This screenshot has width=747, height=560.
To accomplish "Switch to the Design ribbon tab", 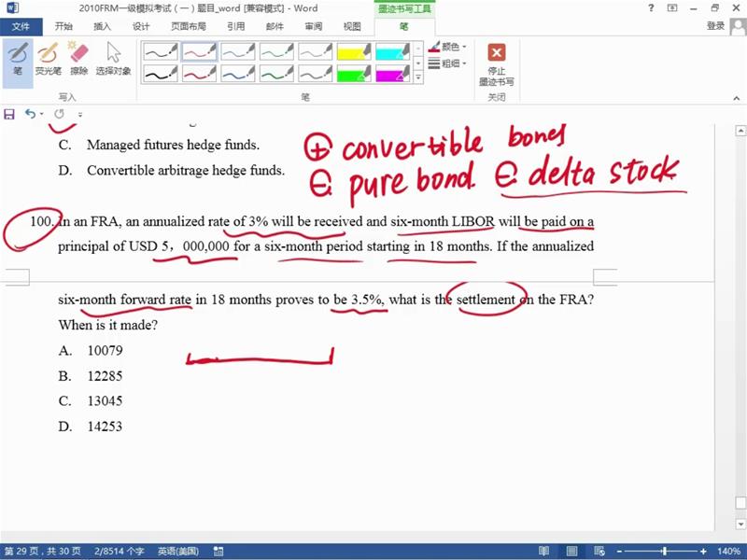I will pyautogui.click(x=141, y=27).
